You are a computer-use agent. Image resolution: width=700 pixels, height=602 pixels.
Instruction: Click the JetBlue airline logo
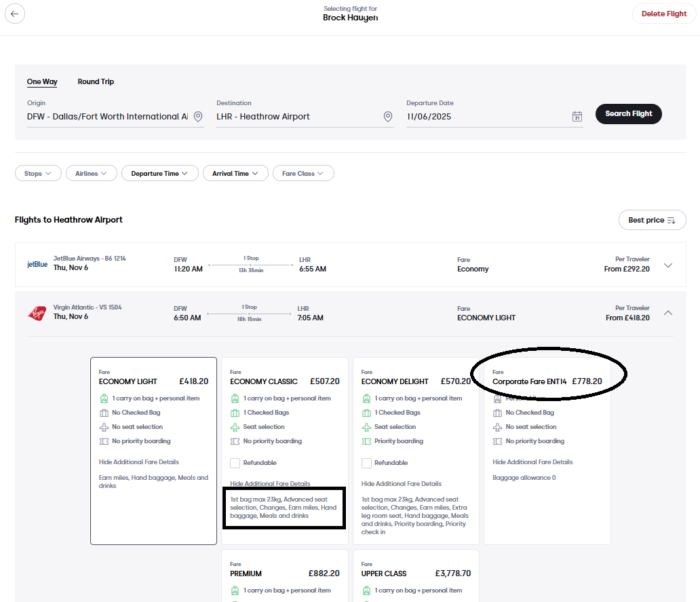37,265
